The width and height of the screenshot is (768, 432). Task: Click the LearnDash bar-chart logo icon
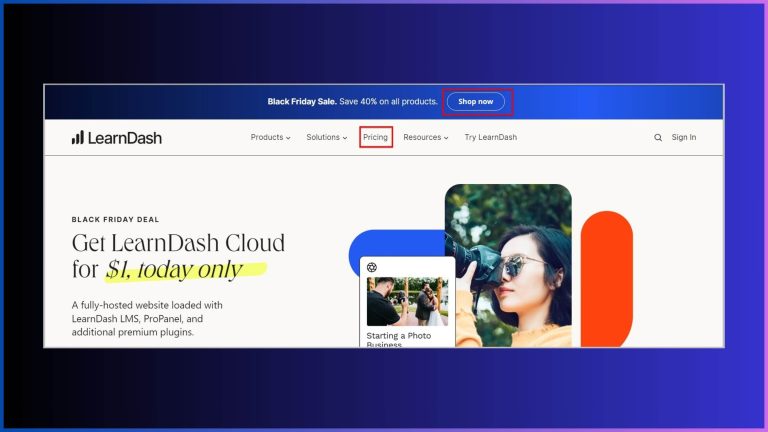(x=77, y=137)
